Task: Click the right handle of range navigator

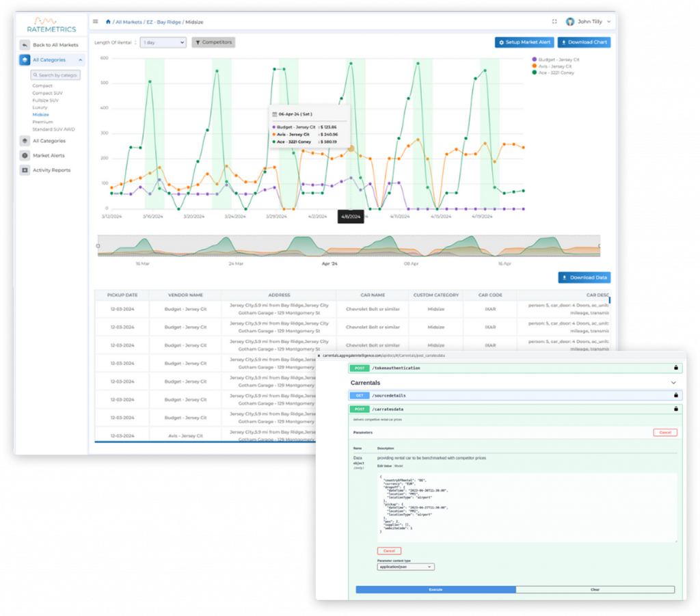Action: click(600, 246)
